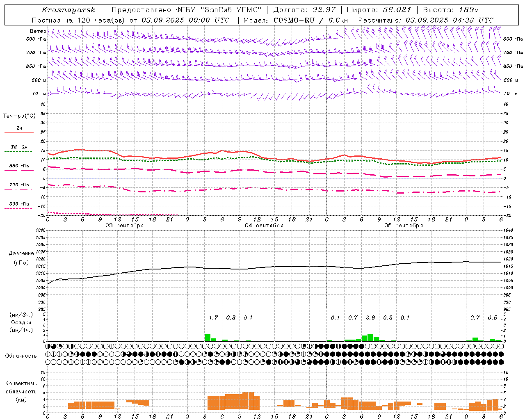Click the '(мм/1ч.)' precipitation unit label
Image resolution: width=525 pixels, height=420 pixels.
pos(21,330)
